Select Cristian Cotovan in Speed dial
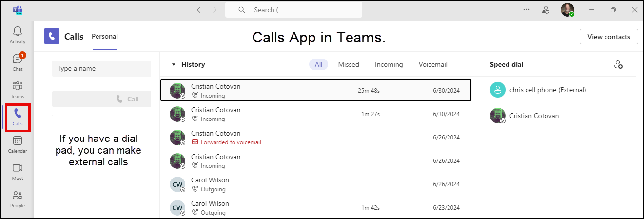The width and height of the screenshot is (644, 219). click(x=558, y=116)
